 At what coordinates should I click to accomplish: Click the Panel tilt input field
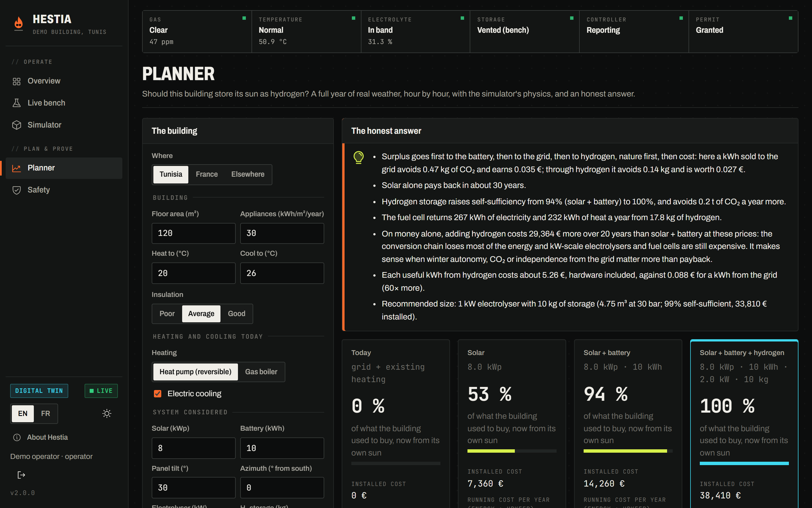coord(194,488)
